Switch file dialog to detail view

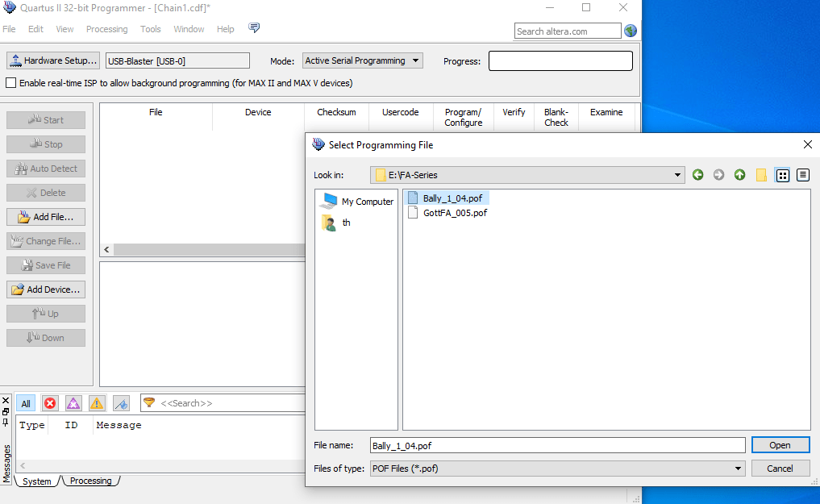pos(803,175)
